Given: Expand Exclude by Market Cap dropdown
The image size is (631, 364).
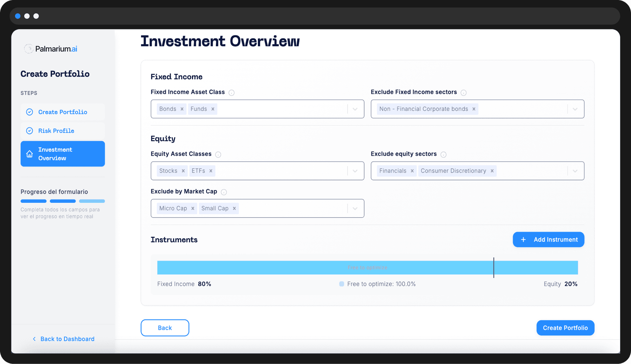Looking at the screenshot, I should coord(355,208).
